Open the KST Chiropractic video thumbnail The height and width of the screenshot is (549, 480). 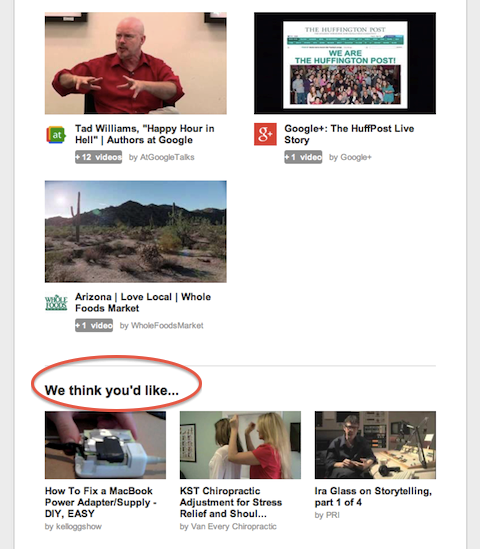pyautogui.click(x=240, y=445)
